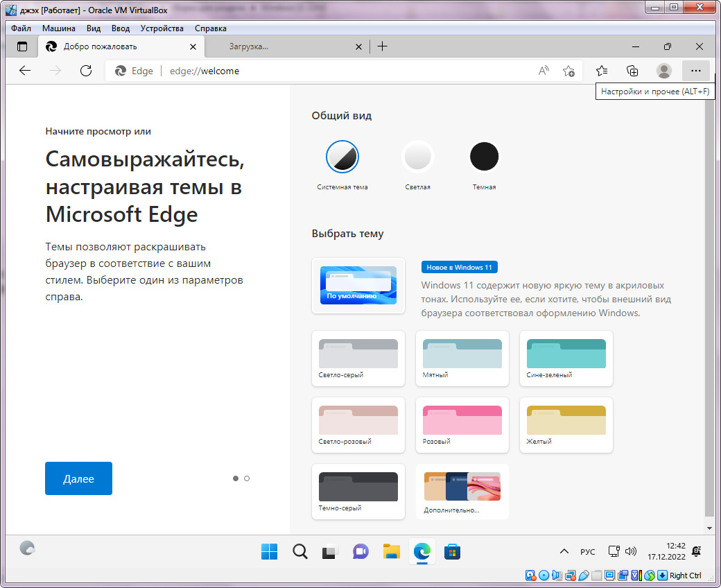Click the VirtualBox Right Ctrl host key indicator
The height and width of the screenshot is (588, 721).
pos(685,576)
